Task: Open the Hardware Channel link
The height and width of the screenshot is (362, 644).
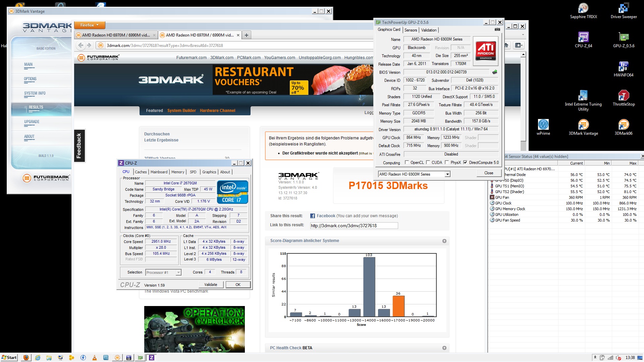Action: click(x=217, y=111)
